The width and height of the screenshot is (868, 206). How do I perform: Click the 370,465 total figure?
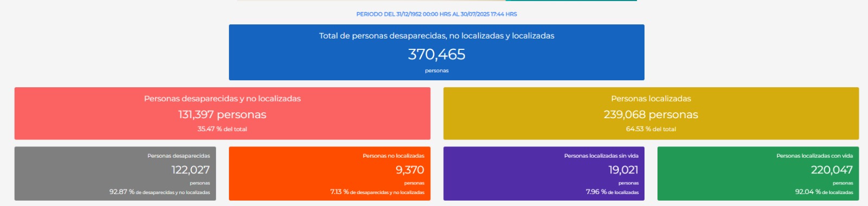[437, 54]
